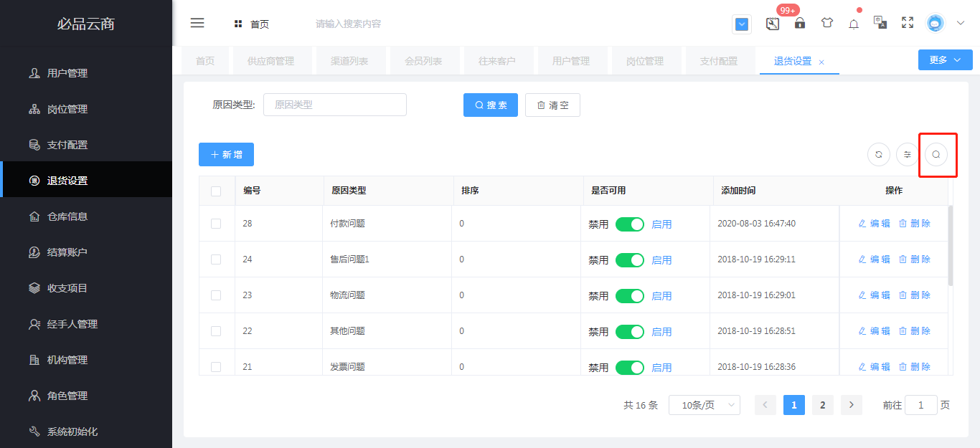980x448 pixels.
Task: Switch to the 往来客户 tab
Action: tap(497, 62)
